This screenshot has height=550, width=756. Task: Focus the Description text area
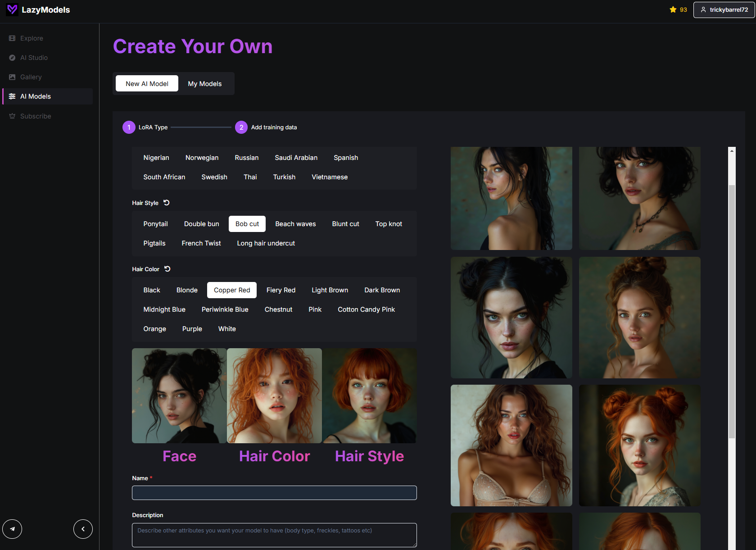[x=274, y=535]
